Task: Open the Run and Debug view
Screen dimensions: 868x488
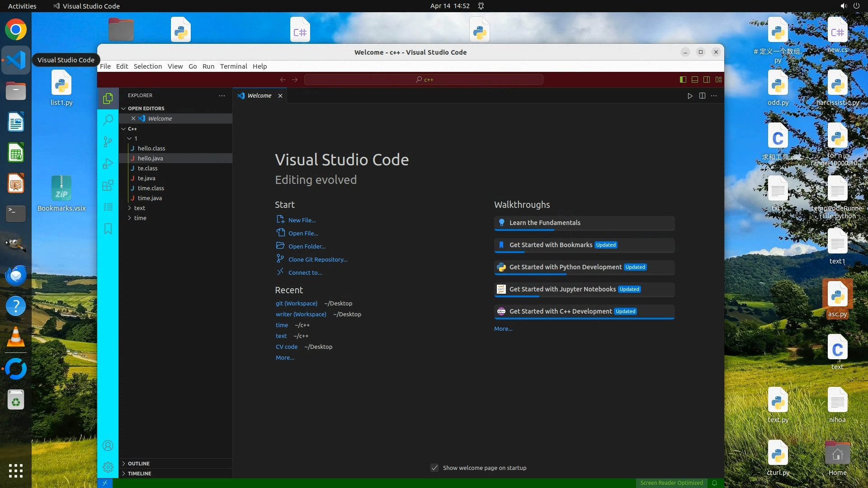Action: (x=108, y=164)
